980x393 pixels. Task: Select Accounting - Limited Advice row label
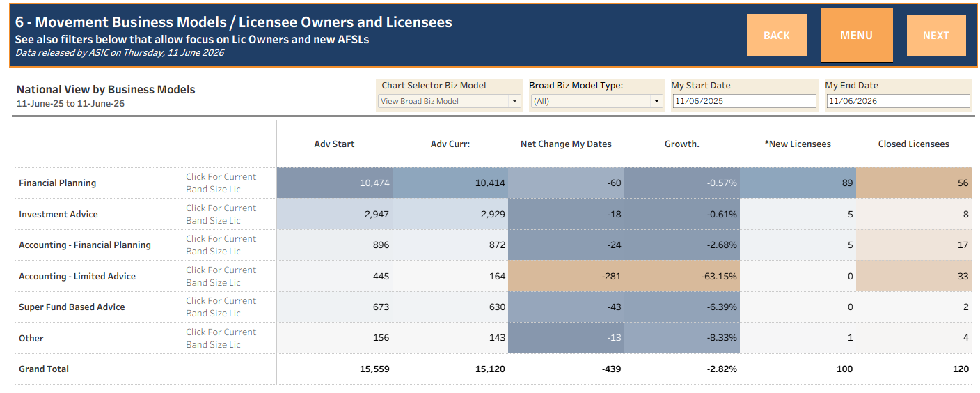point(77,276)
